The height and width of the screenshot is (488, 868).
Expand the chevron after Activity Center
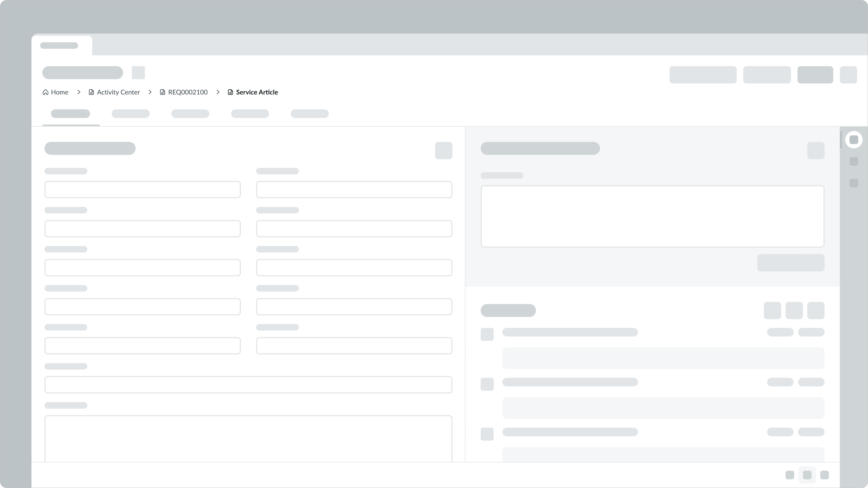[x=150, y=92]
